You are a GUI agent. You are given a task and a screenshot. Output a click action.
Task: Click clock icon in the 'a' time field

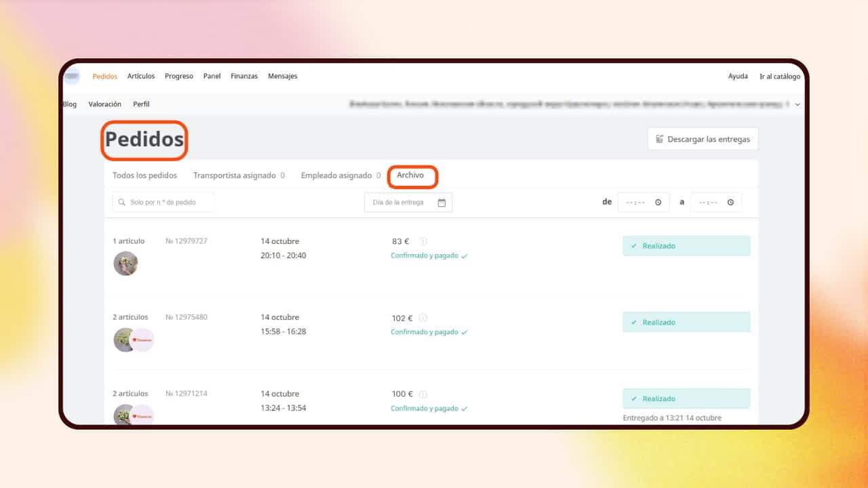pyautogui.click(x=730, y=203)
